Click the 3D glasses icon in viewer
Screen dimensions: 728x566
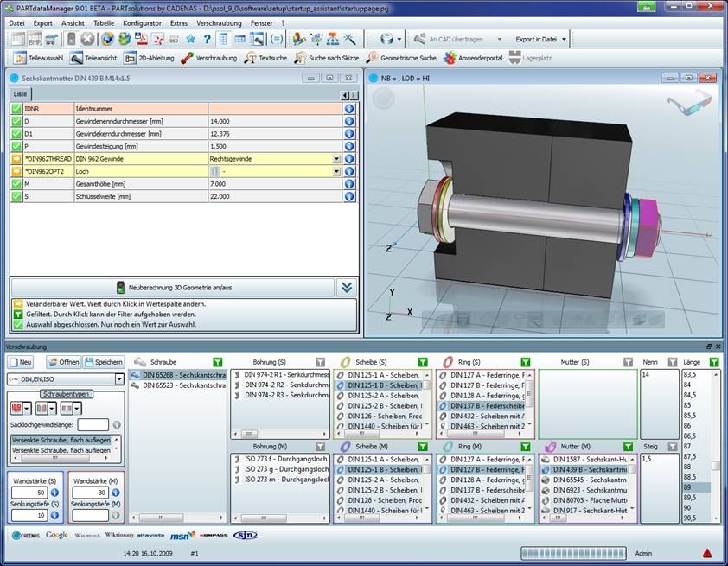[x=689, y=105]
